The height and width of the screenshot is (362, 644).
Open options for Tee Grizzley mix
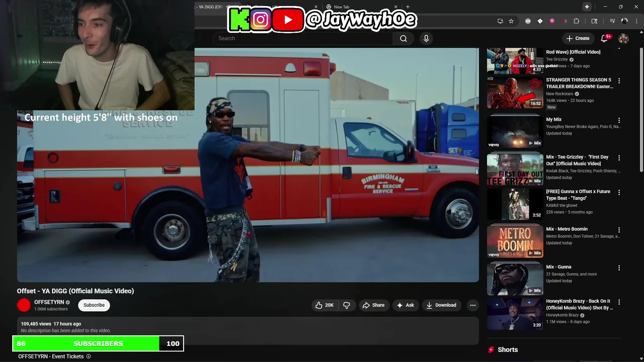pyautogui.click(x=619, y=158)
